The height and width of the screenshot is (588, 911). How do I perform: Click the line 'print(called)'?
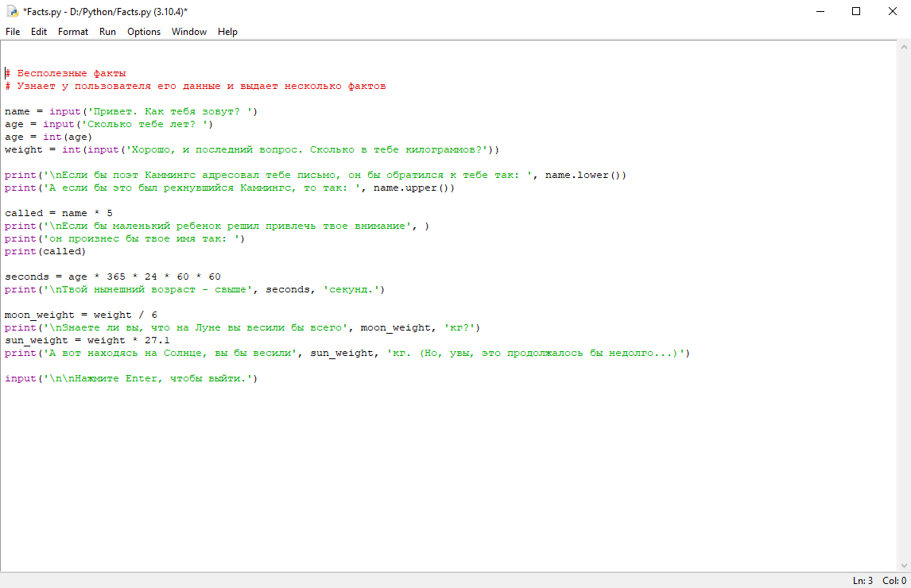[45, 252]
